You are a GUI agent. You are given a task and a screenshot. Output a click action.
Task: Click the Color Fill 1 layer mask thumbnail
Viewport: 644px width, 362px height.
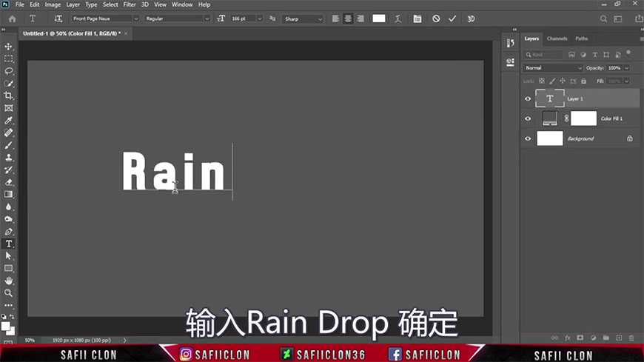(583, 118)
